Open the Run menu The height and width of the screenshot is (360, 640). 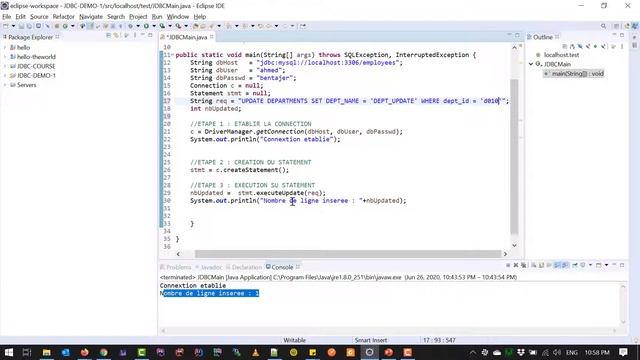(157, 17)
